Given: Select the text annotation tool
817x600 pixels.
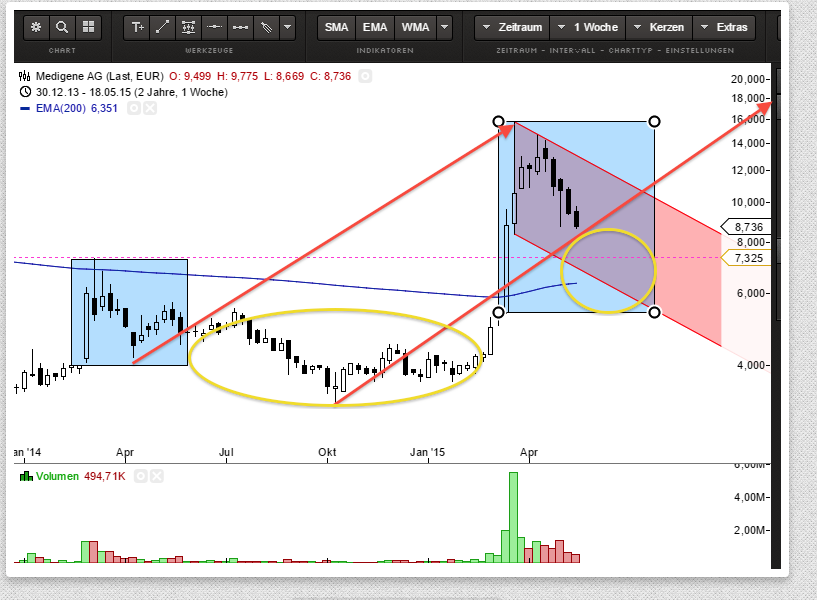Looking at the screenshot, I should coord(137,27).
